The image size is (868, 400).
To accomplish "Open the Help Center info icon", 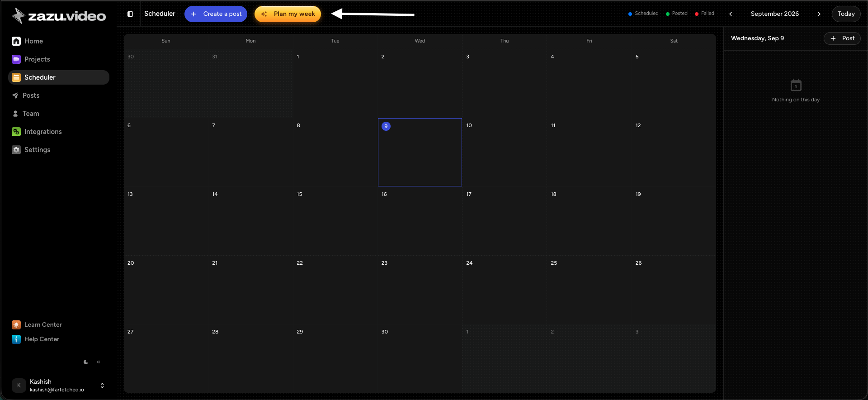I will coord(16,339).
